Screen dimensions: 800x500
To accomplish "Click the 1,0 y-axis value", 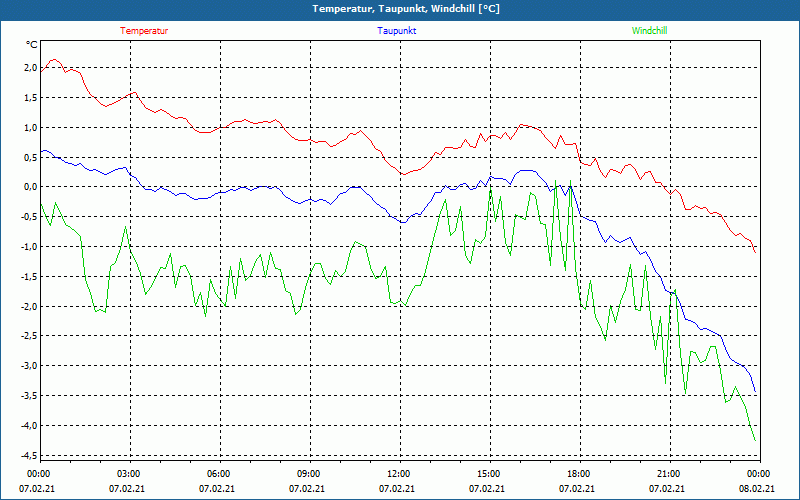I will pyautogui.click(x=30, y=128).
